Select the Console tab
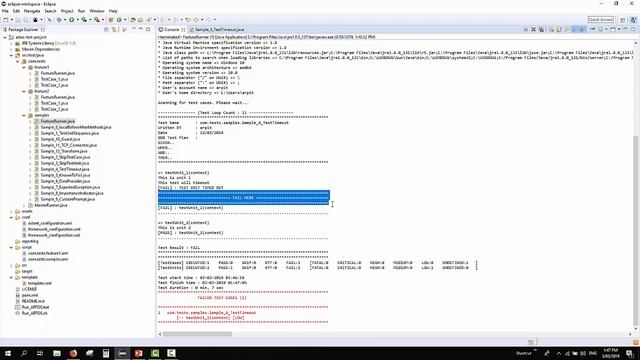Image resolution: width=640 pixels, height=360 pixels. pos(172,29)
